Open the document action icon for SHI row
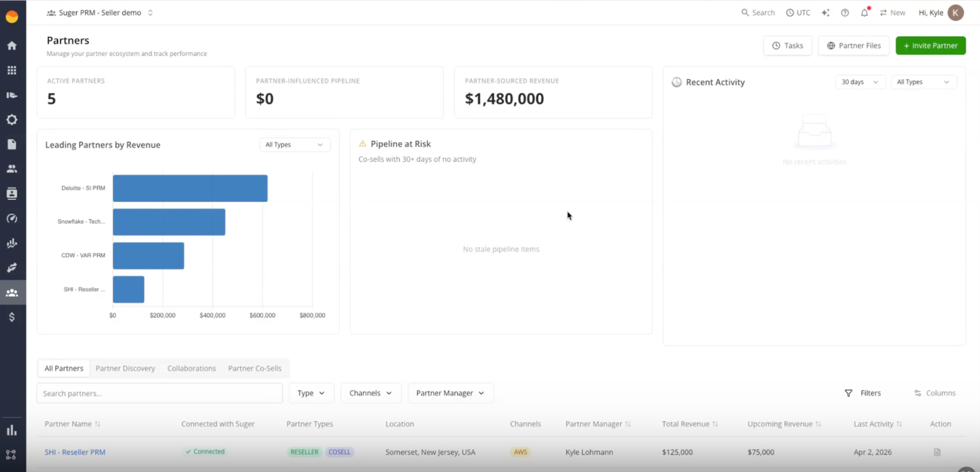Screen dimensions: 980x472 (x=937, y=452)
